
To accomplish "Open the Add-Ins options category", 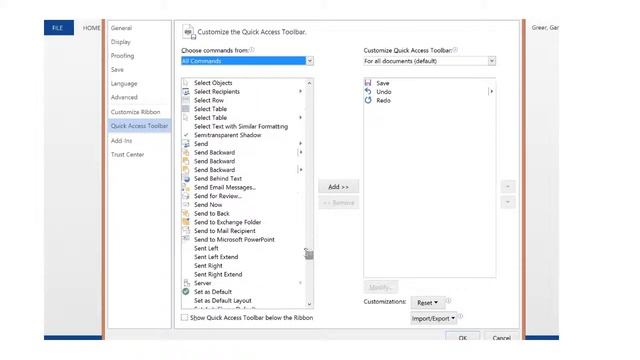I will (121, 141).
